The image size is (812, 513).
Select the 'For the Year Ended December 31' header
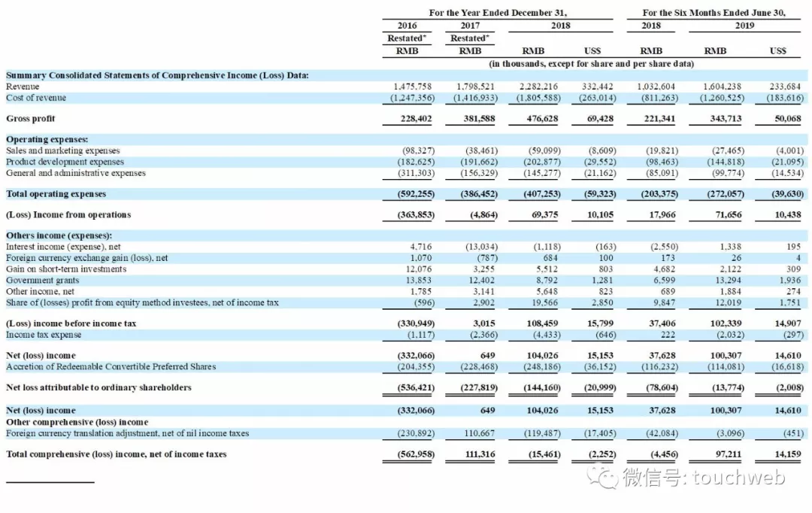[498, 13]
